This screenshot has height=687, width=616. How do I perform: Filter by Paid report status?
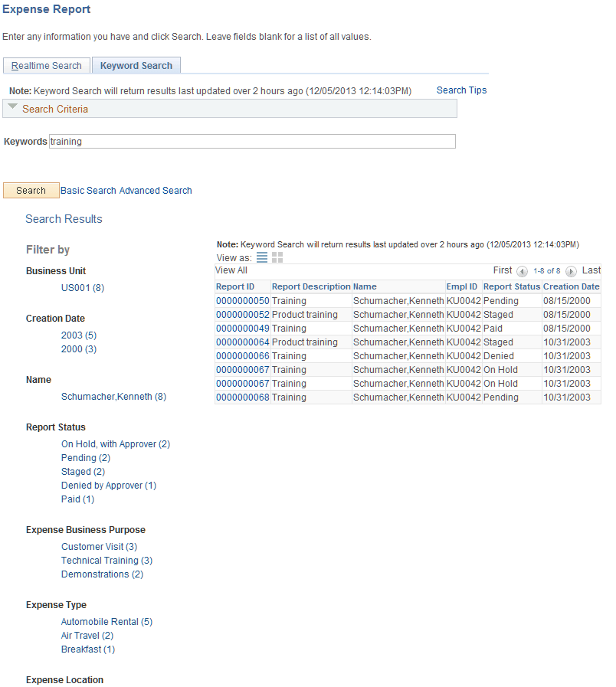77,499
